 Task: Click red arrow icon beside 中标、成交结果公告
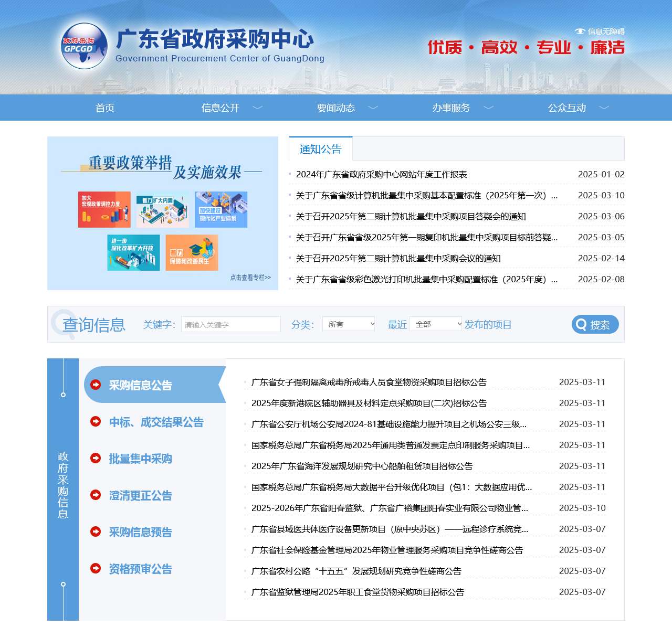(96, 421)
